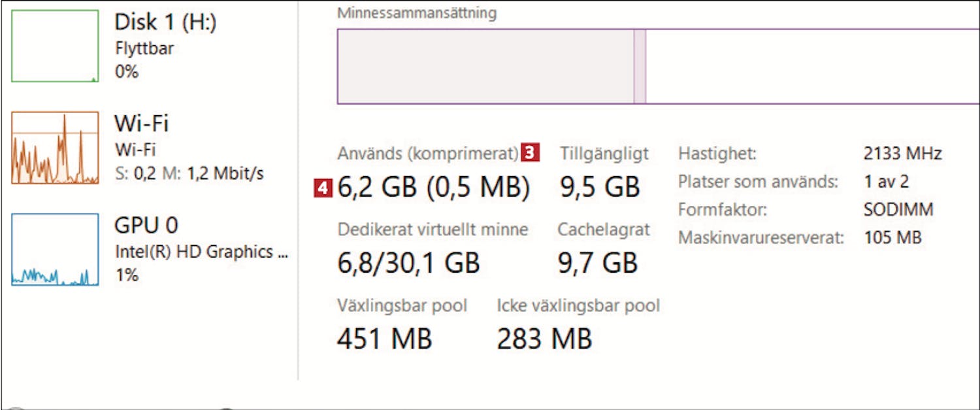Click the in-use segment of memory composition bar

pyautogui.click(x=485, y=67)
